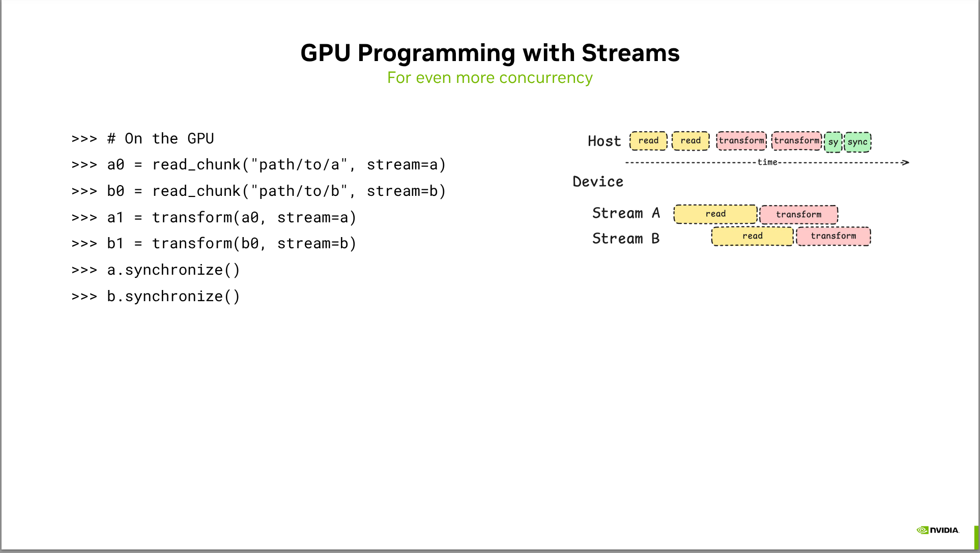Screen dimensions: 980x553
Task: Click the NVIDIA logo icon
Action: pos(923,530)
